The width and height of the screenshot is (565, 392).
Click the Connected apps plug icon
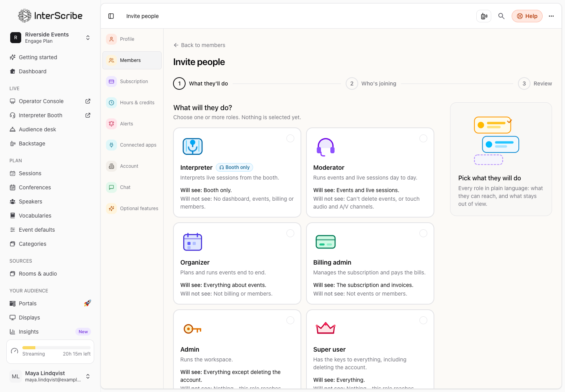pyautogui.click(x=111, y=145)
